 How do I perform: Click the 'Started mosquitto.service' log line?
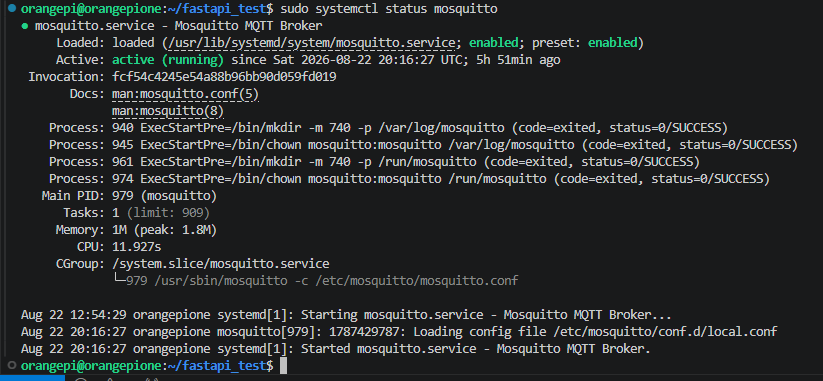(335, 349)
